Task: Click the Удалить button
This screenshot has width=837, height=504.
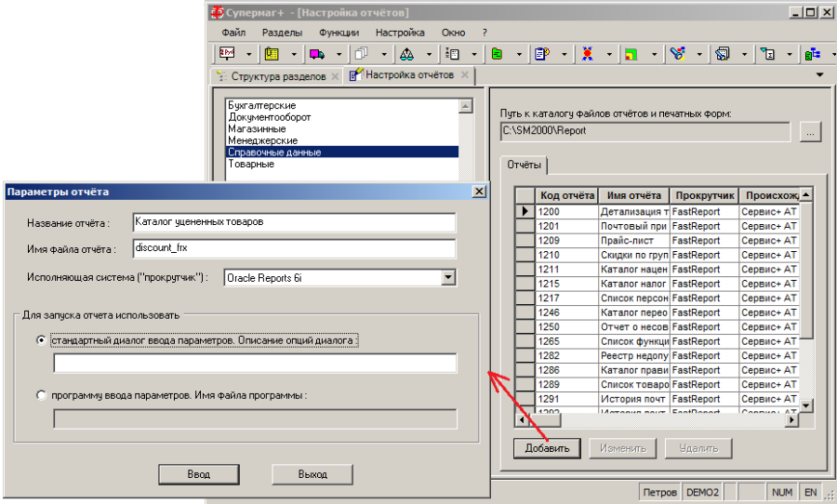Action: pyautogui.click(x=698, y=448)
